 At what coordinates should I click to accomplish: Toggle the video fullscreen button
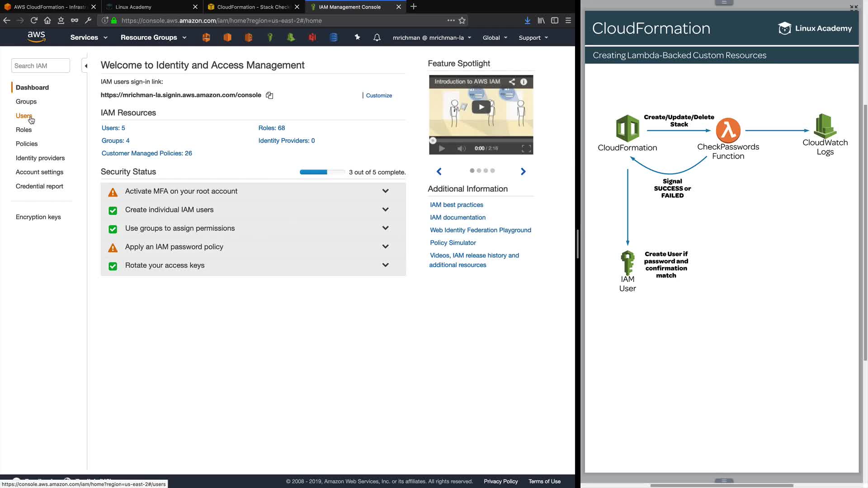click(526, 148)
